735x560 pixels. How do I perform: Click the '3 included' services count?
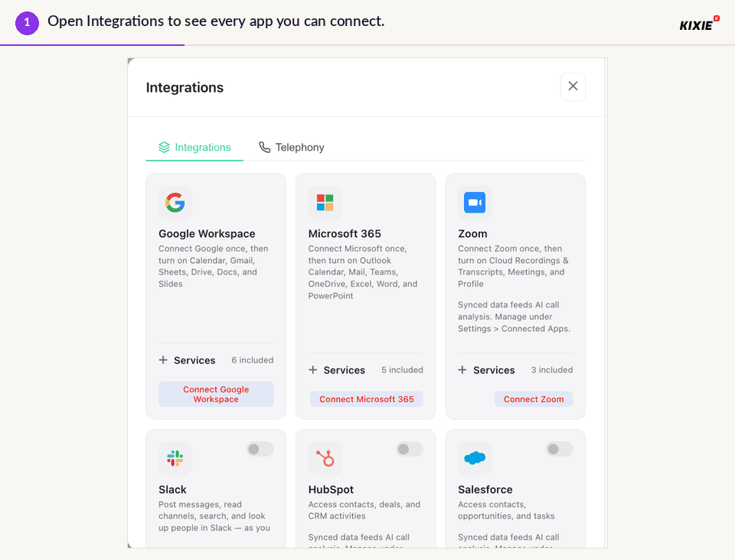552,370
